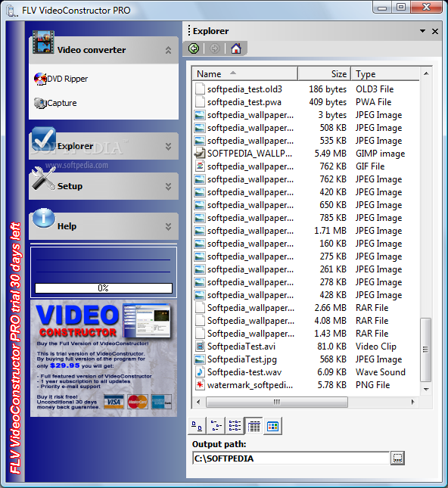Viewport: 448px width, 488px height.
Task: Go to Home folder via house icon
Action: coord(235,48)
